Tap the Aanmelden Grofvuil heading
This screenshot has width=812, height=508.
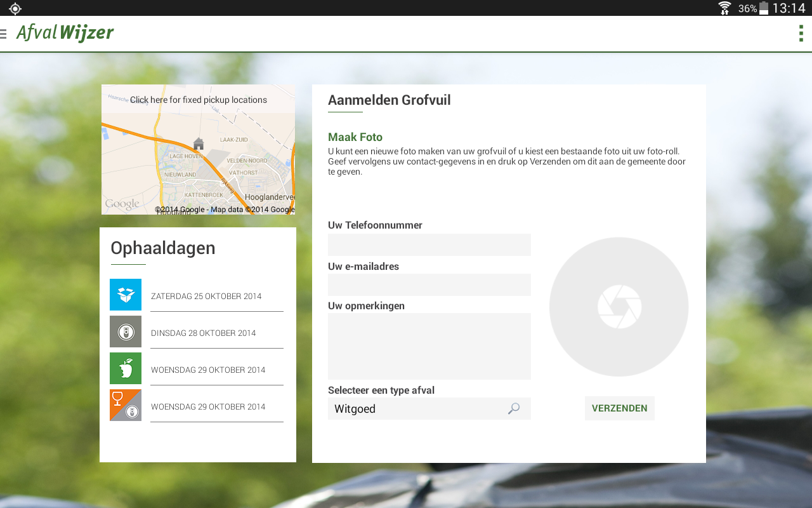click(390, 100)
